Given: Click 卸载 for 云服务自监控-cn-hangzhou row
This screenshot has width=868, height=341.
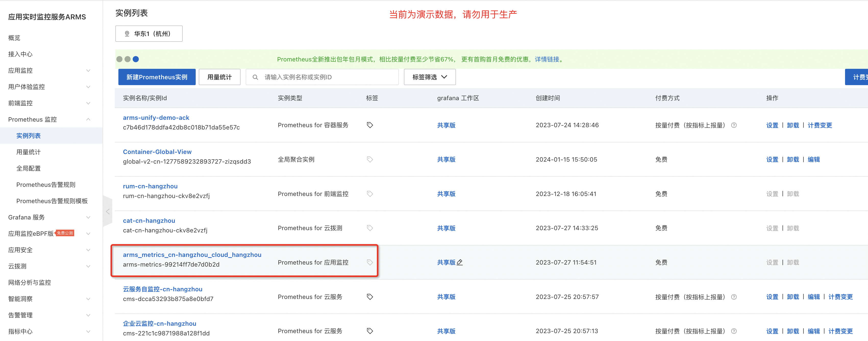Looking at the screenshot, I should [793, 297].
